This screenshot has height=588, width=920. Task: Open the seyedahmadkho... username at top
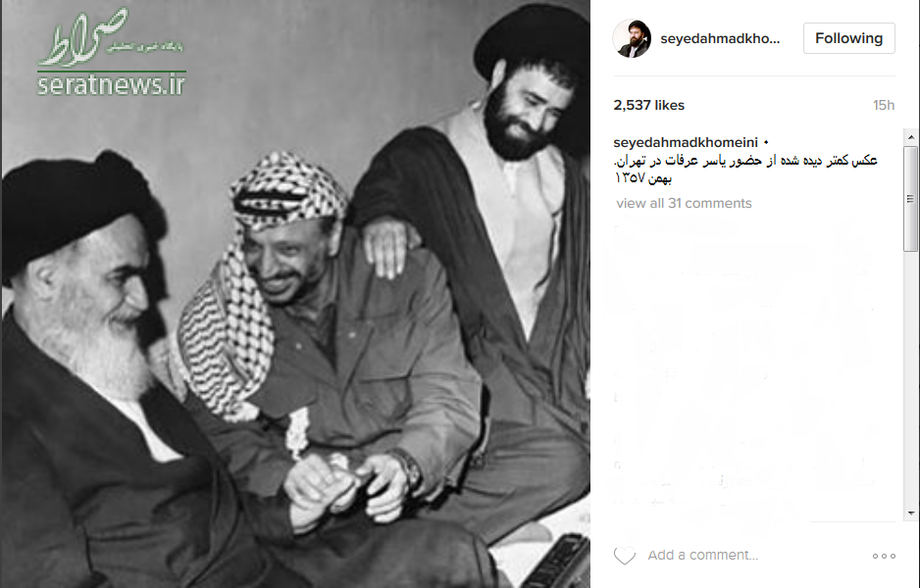pos(720,38)
